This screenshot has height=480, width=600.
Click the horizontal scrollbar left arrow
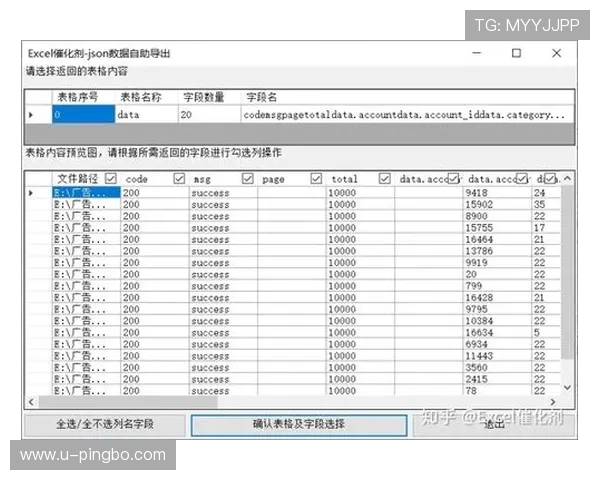[31, 402]
